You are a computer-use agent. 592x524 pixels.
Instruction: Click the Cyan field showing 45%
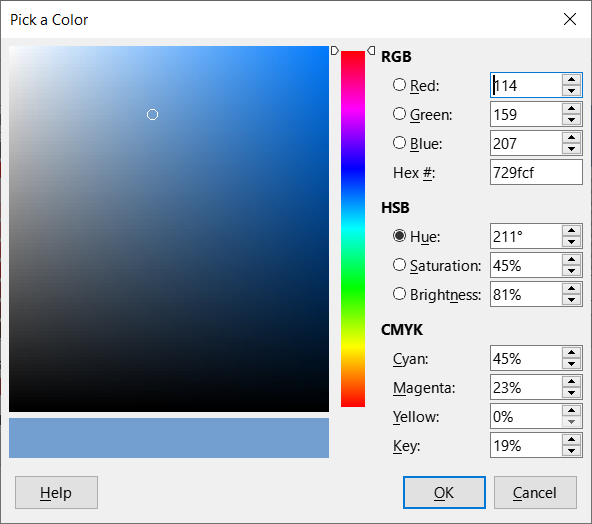coord(526,358)
